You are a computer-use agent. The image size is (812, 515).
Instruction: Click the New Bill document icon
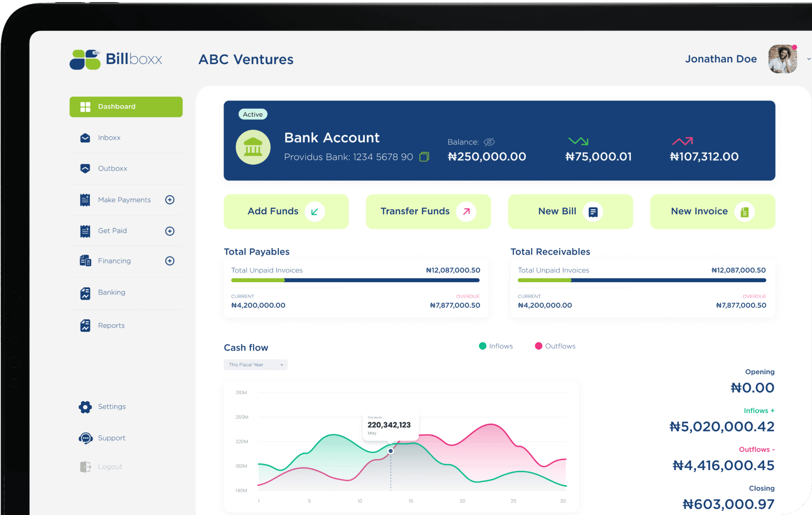pos(593,211)
